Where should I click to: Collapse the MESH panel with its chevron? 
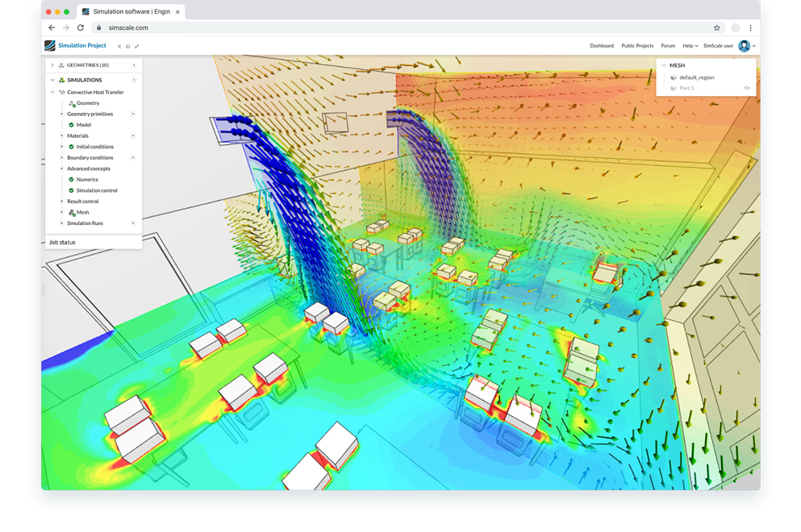(664, 65)
